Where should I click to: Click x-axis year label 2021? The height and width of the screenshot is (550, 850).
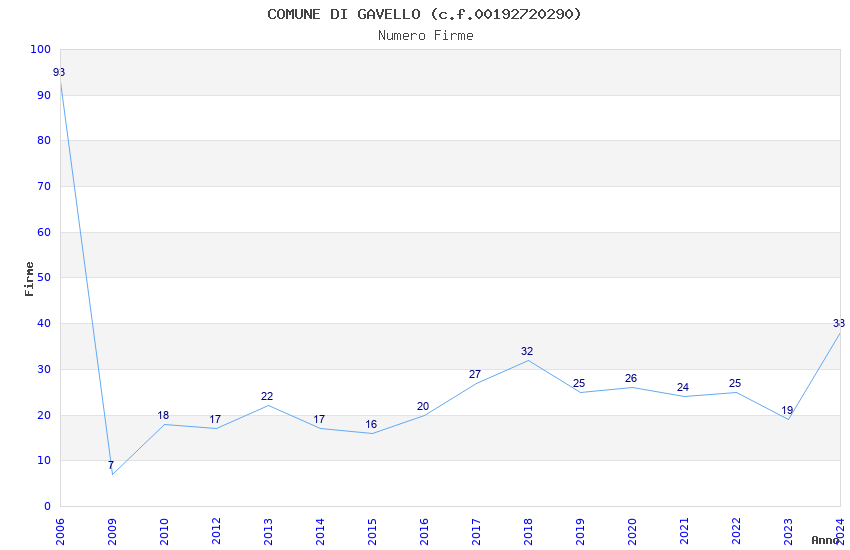tap(685, 532)
